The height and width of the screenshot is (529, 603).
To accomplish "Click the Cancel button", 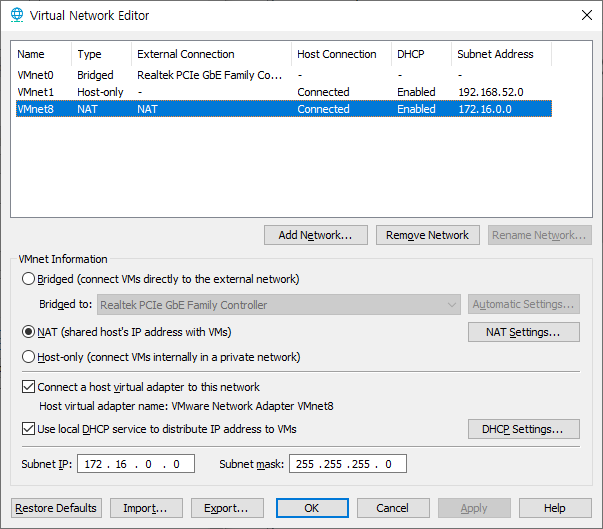I will (x=393, y=508).
